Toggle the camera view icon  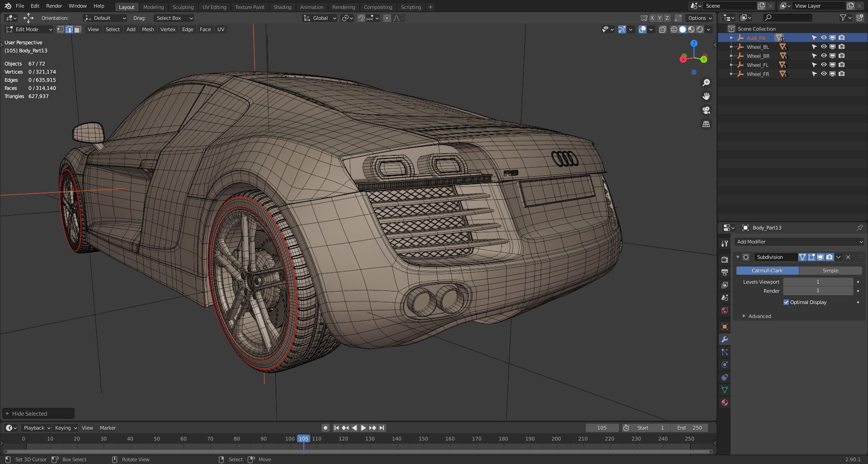(x=706, y=110)
